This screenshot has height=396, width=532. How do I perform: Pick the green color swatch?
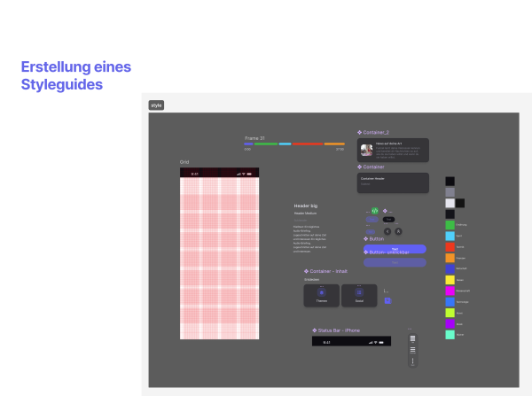click(x=450, y=225)
